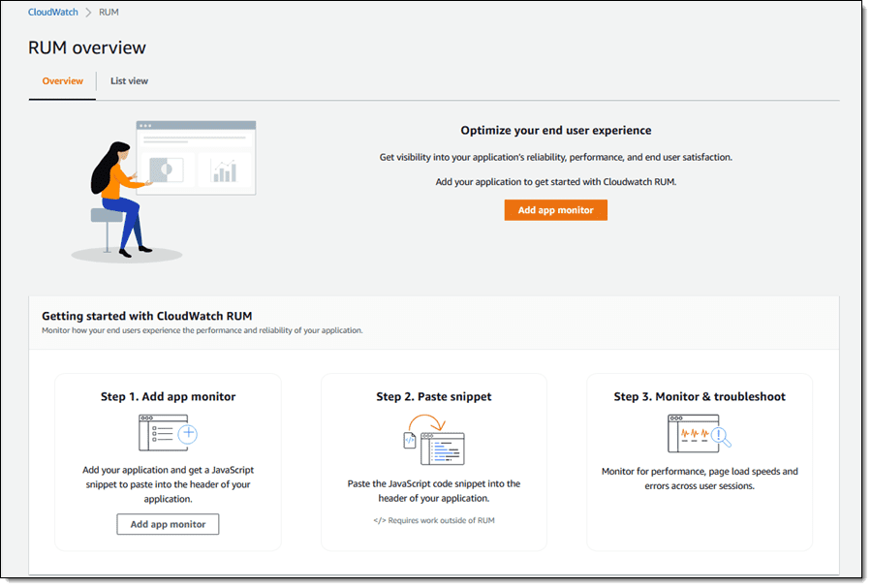Click the orange Add app monitor button
The height and width of the screenshot is (588, 872).
coord(555,210)
